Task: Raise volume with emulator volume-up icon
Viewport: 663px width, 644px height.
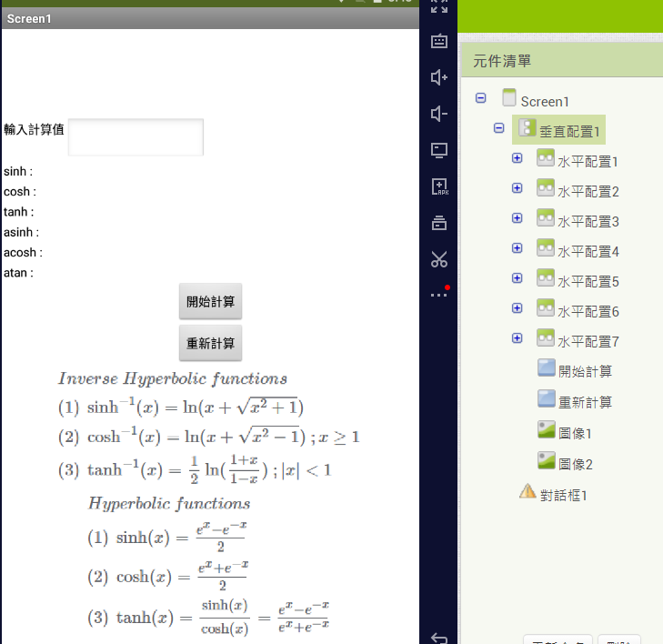Action: (x=439, y=77)
